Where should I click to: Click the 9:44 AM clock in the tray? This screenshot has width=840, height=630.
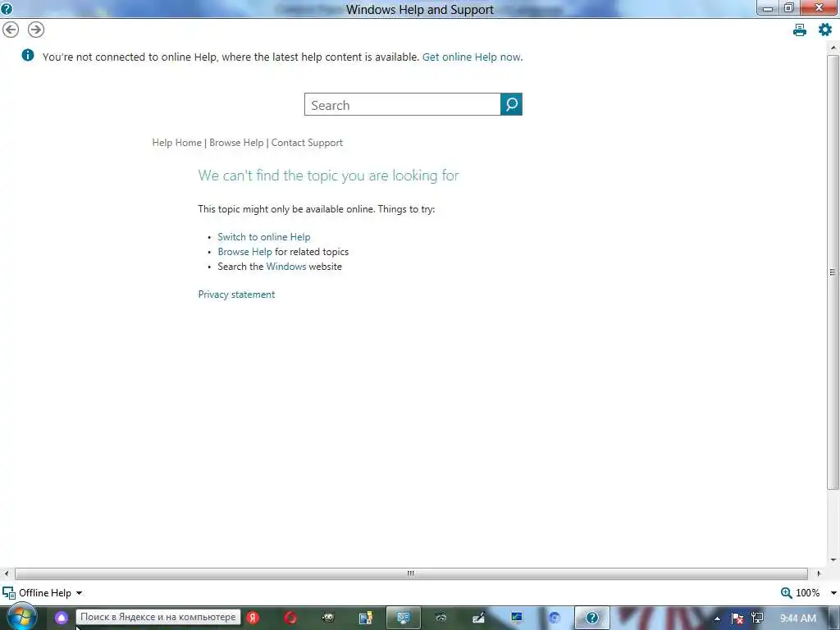click(x=798, y=618)
